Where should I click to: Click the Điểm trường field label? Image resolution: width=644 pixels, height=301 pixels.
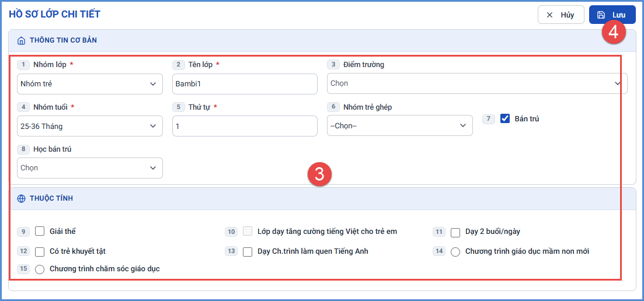coord(364,64)
